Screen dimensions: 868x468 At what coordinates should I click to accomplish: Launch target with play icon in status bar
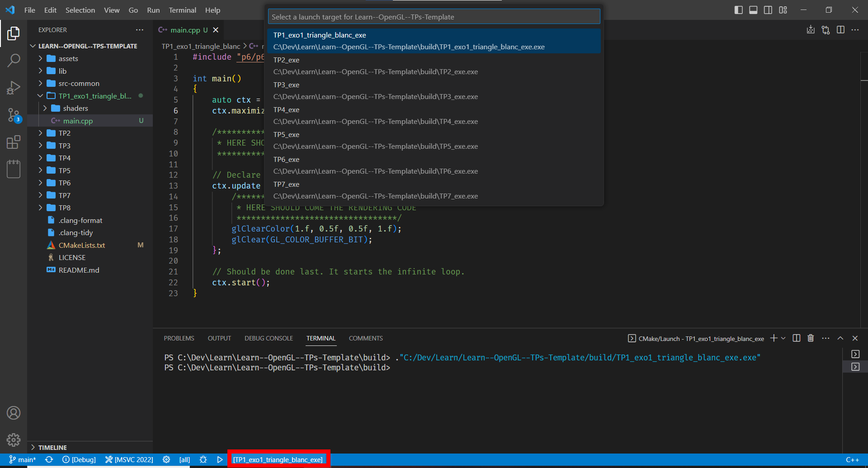[x=220, y=459]
